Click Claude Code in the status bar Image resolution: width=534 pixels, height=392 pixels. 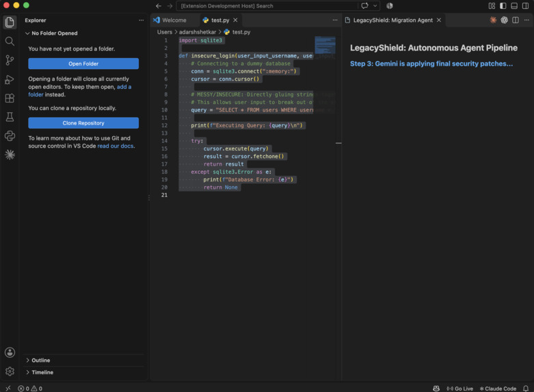[498, 389]
